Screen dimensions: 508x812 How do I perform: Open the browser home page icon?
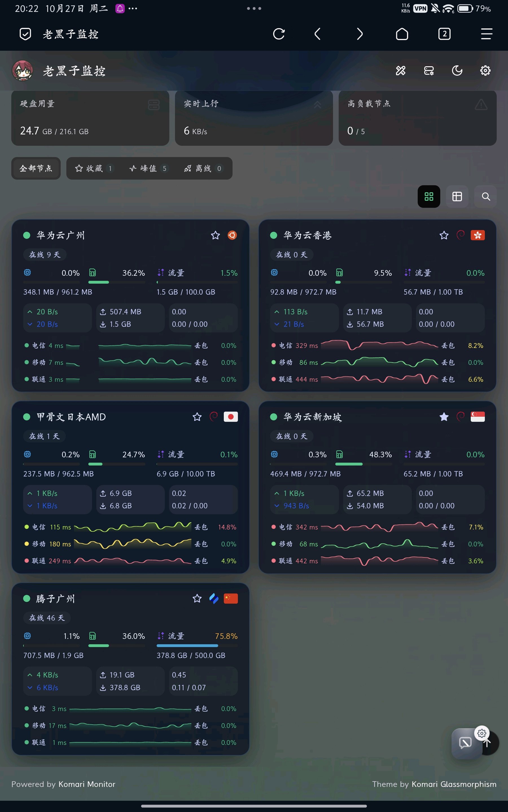pyautogui.click(x=402, y=34)
